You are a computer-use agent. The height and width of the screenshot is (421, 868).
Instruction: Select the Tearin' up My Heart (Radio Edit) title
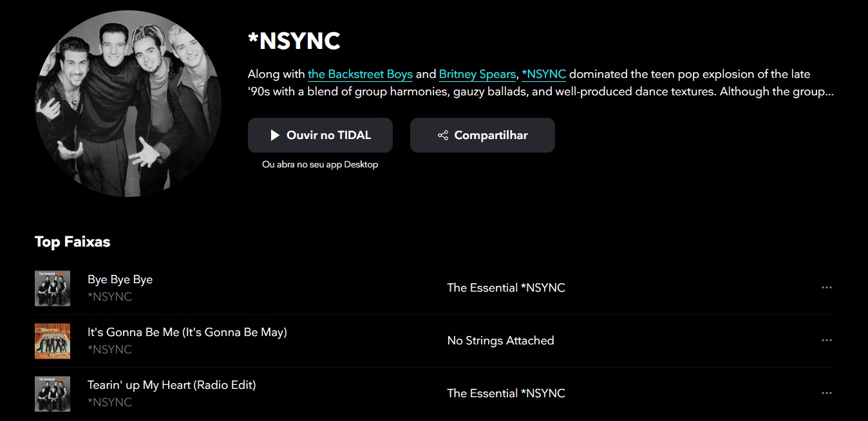(171, 385)
